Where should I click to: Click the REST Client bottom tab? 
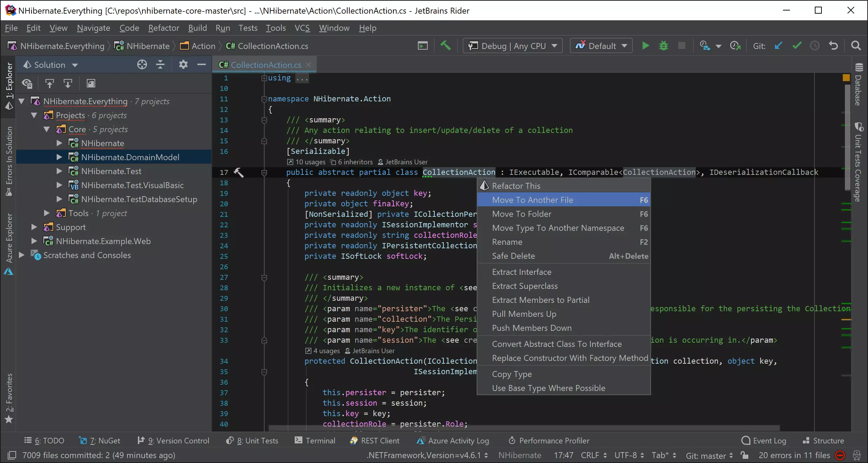pos(374,441)
